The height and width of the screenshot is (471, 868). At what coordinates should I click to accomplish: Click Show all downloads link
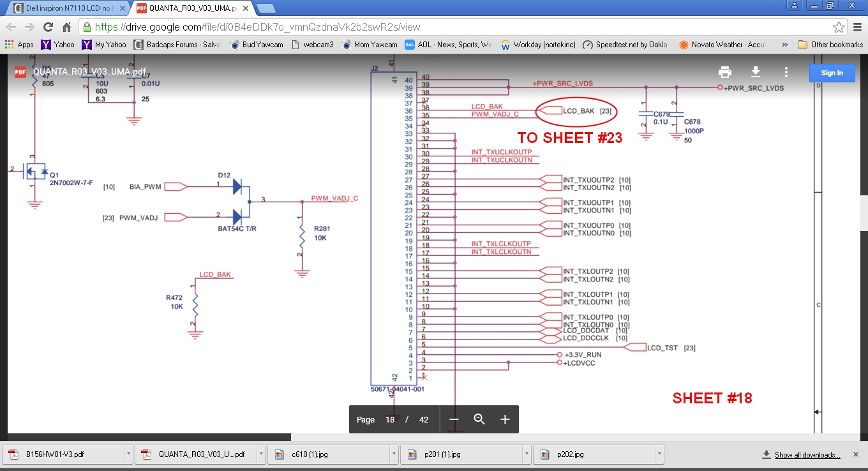tap(807, 455)
